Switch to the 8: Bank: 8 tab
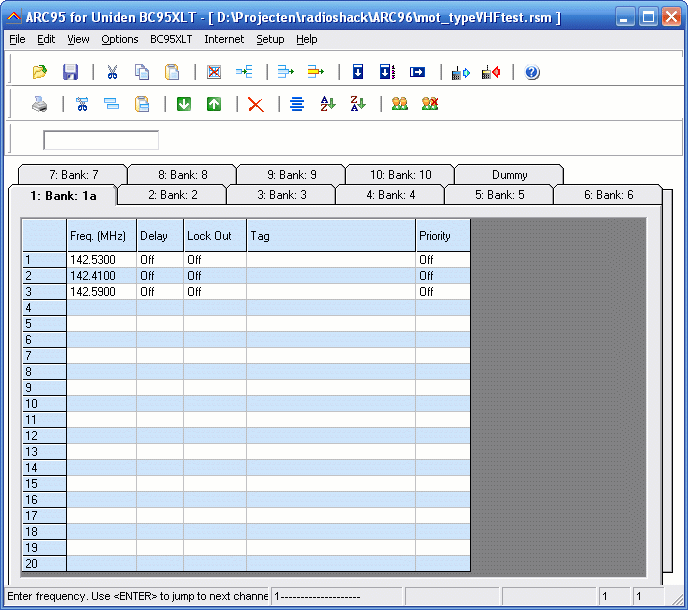The width and height of the screenshot is (688, 610). (x=183, y=175)
